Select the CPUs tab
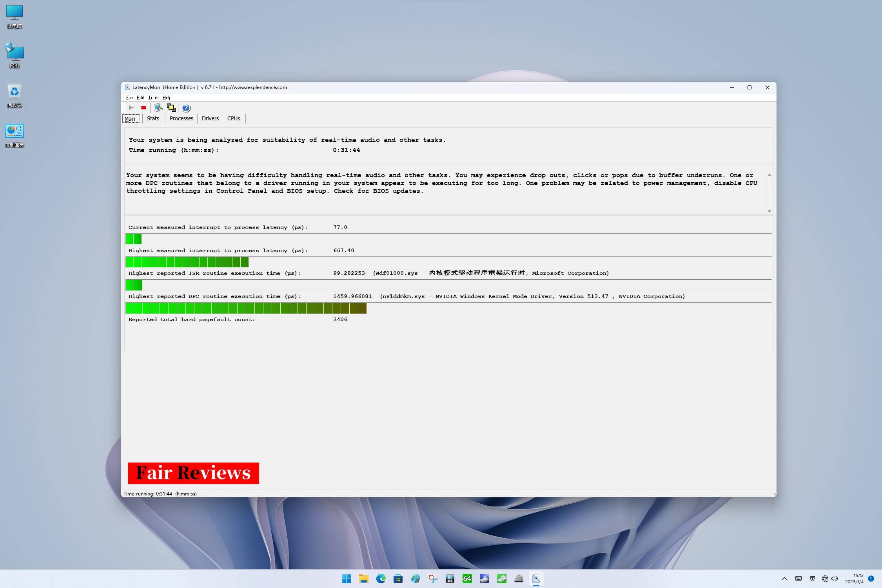Screen dimensions: 882x588 click(x=234, y=118)
